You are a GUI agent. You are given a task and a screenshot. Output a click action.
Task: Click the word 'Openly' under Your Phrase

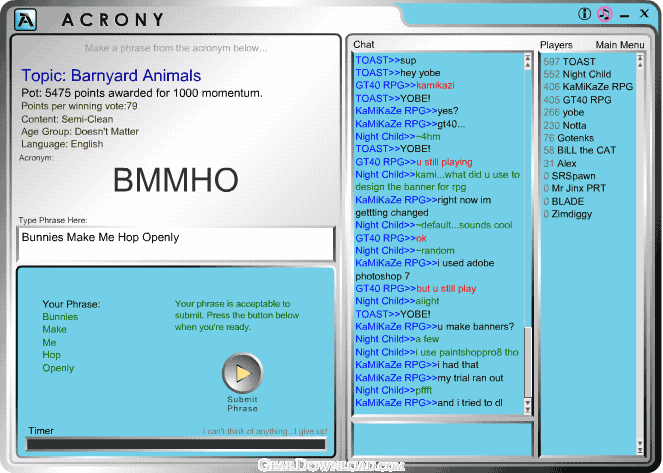click(x=58, y=368)
